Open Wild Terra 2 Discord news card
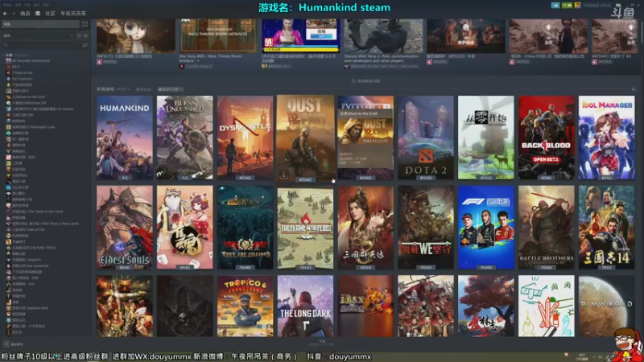The height and width of the screenshot is (362, 644). 383,42
